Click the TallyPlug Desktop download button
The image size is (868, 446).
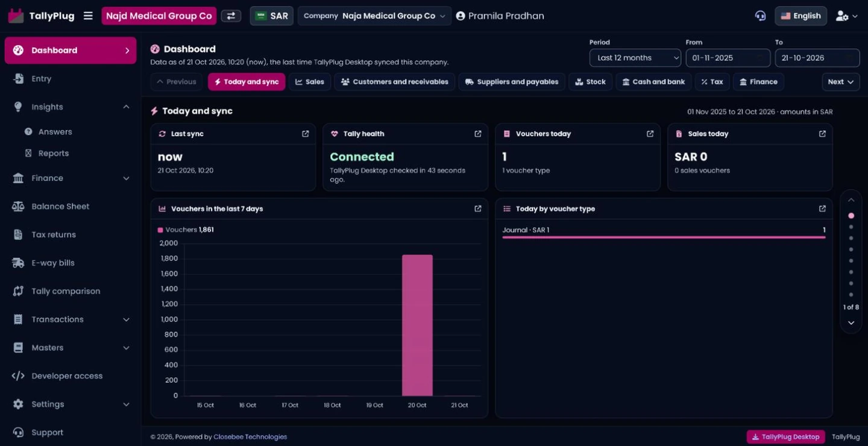pyautogui.click(x=786, y=437)
